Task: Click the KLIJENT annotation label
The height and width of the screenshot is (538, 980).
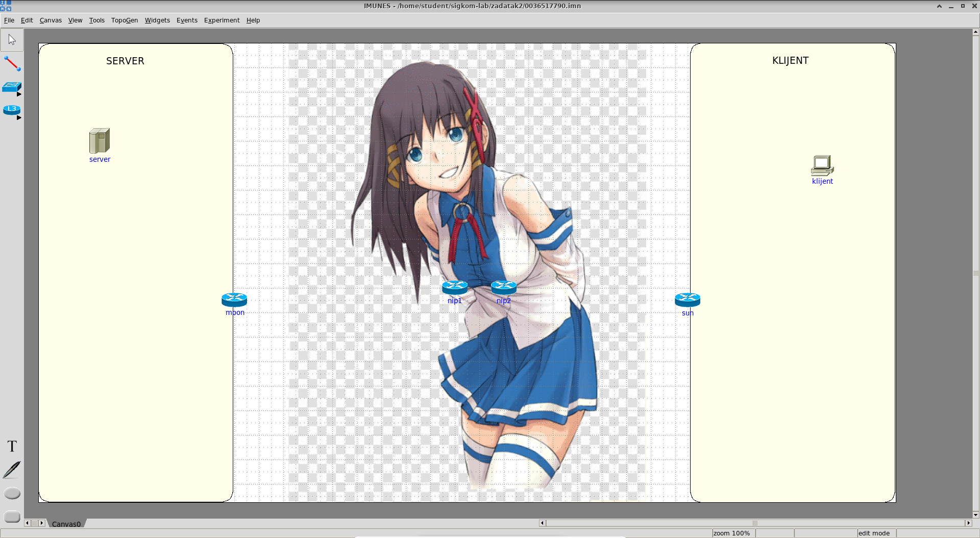Action: (790, 60)
